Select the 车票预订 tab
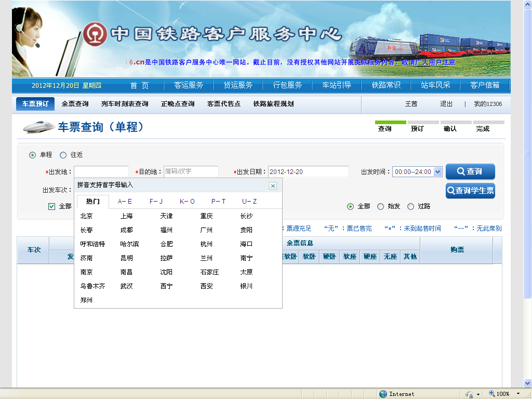Image resolution: width=532 pixels, height=399 pixels. click(35, 104)
